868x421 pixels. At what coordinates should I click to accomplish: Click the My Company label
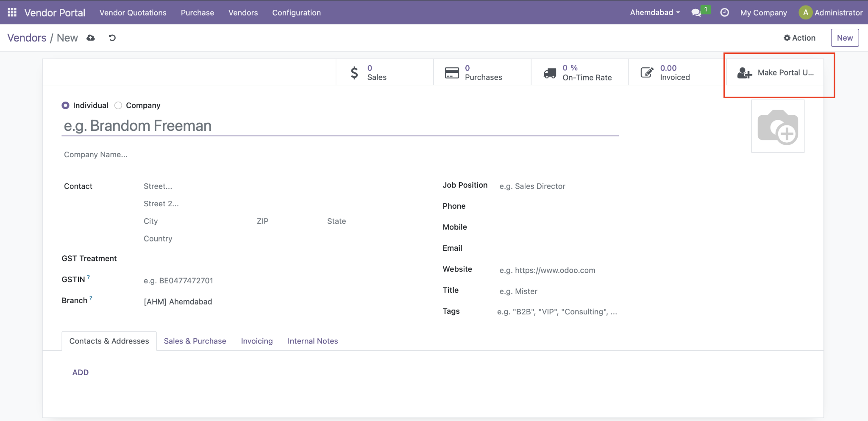[x=764, y=13]
